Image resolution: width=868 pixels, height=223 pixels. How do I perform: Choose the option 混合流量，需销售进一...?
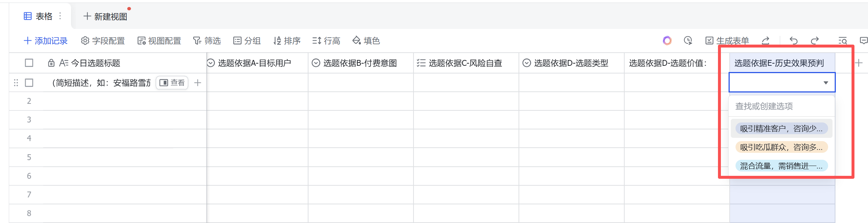[781, 166]
